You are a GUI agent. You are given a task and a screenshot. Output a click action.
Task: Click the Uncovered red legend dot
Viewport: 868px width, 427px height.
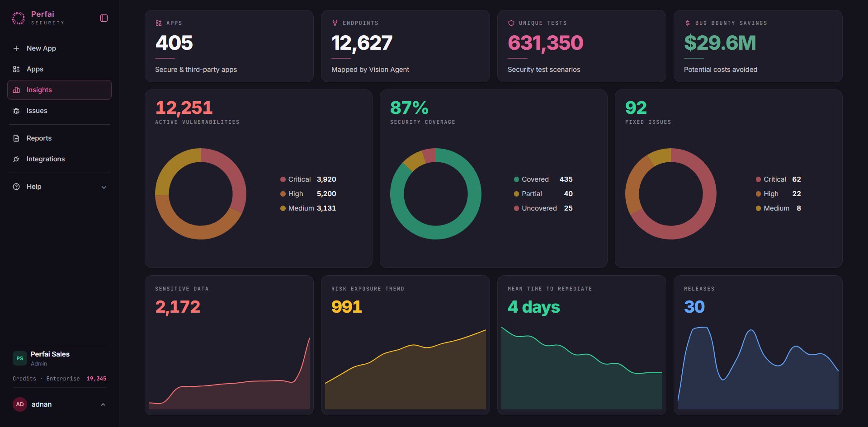[x=516, y=208]
